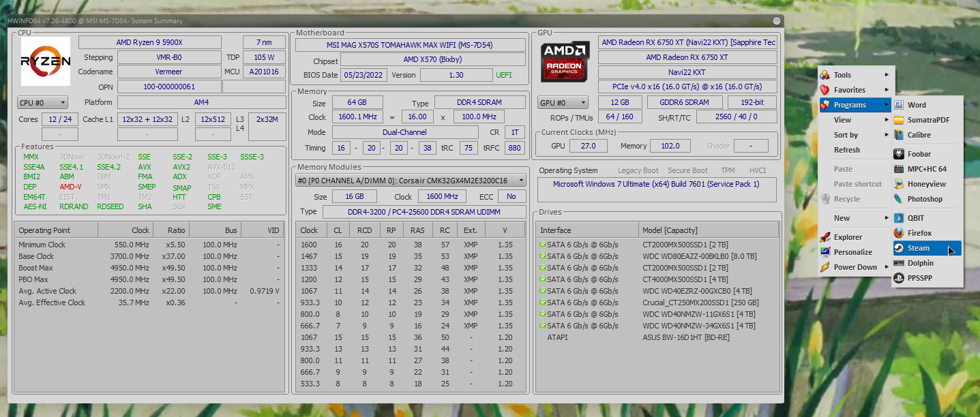The height and width of the screenshot is (417, 980).
Task: Click the GPU clock value 27.0
Action: pos(588,146)
